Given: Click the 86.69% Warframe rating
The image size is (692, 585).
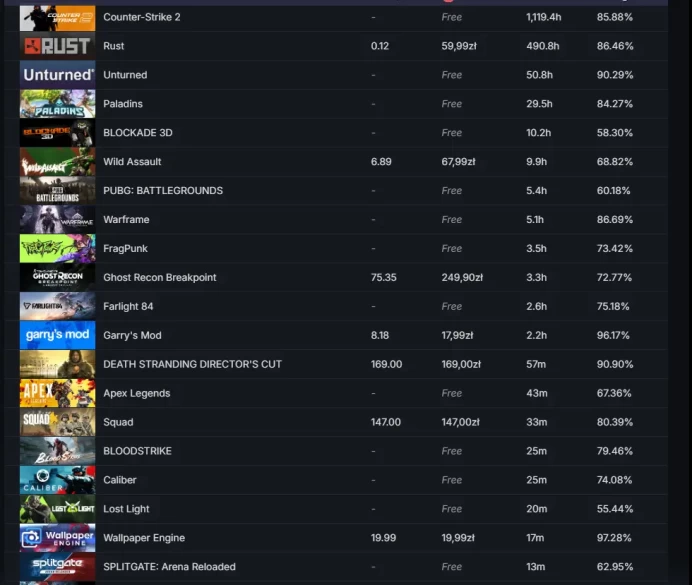Looking at the screenshot, I should point(615,219).
